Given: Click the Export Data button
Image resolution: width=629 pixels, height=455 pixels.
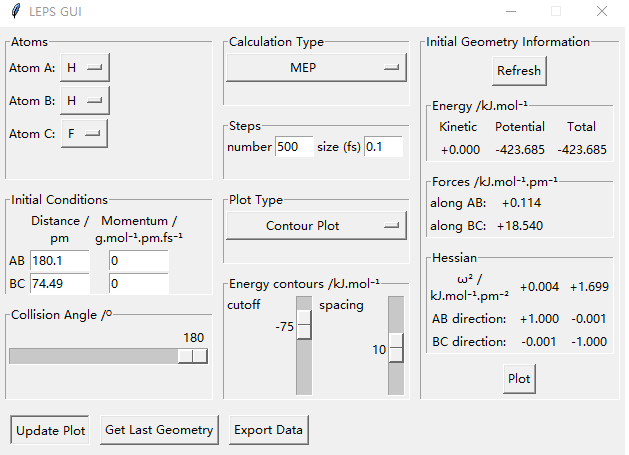Looking at the screenshot, I should coord(268,430).
